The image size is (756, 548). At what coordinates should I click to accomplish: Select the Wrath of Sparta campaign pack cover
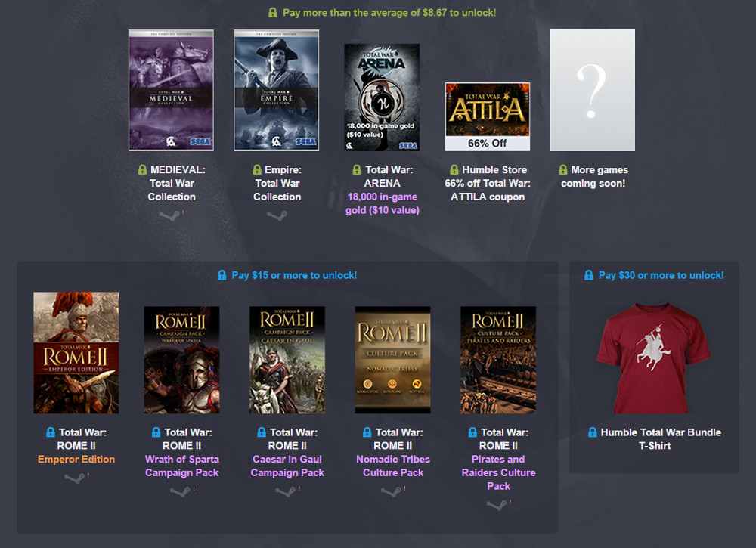click(181, 360)
